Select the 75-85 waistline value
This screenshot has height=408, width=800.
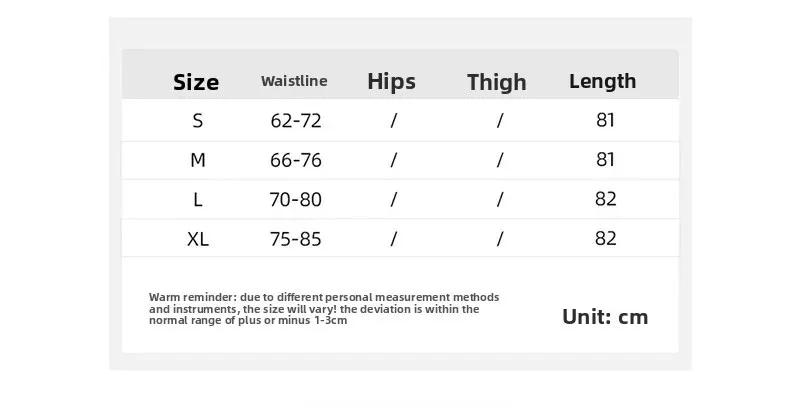(x=296, y=238)
